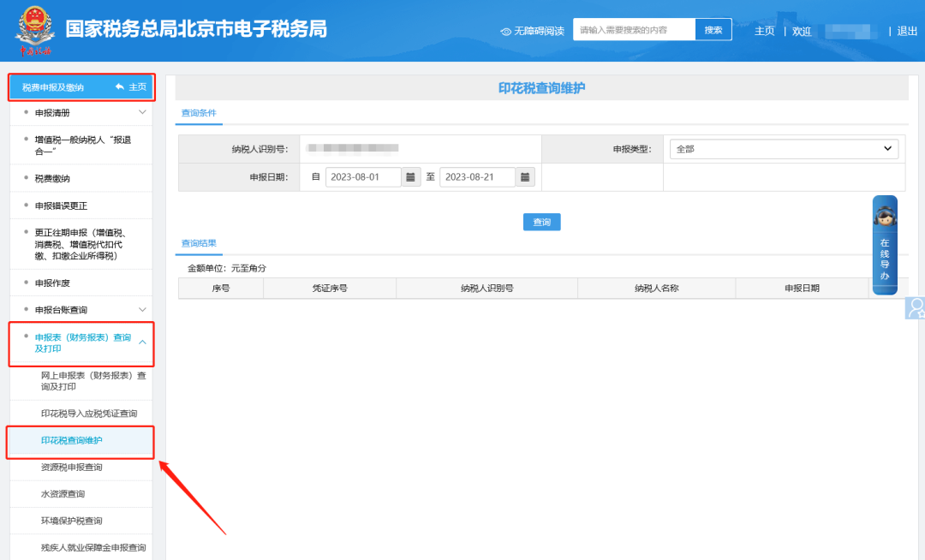Click the 搜索 button in header
This screenshot has height=560, width=925.
point(713,30)
